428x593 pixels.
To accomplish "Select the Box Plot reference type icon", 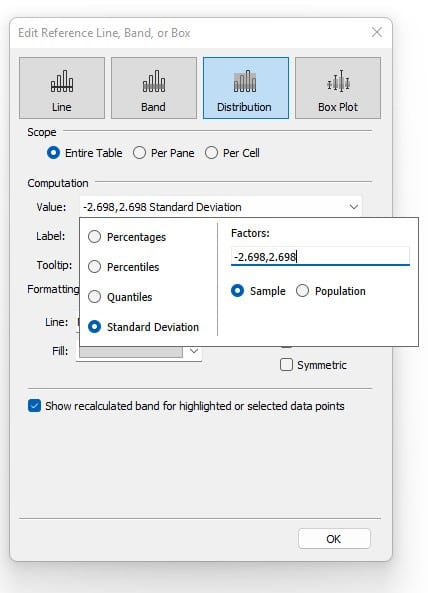I will coord(338,88).
